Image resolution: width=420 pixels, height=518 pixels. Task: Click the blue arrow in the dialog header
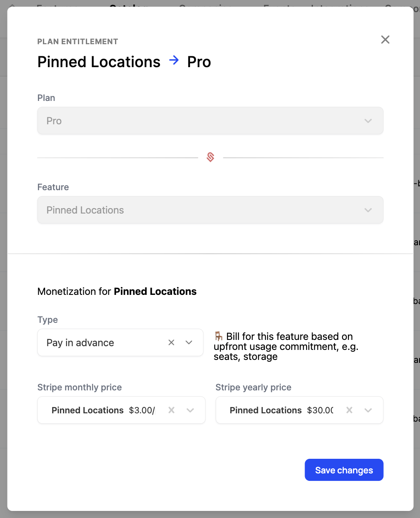[174, 61]
